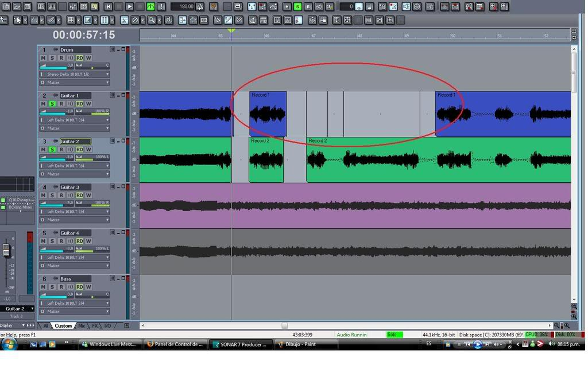The image size is (588, 368).
Task: Click the Save file icon
Action: click(x=28, y=6)
